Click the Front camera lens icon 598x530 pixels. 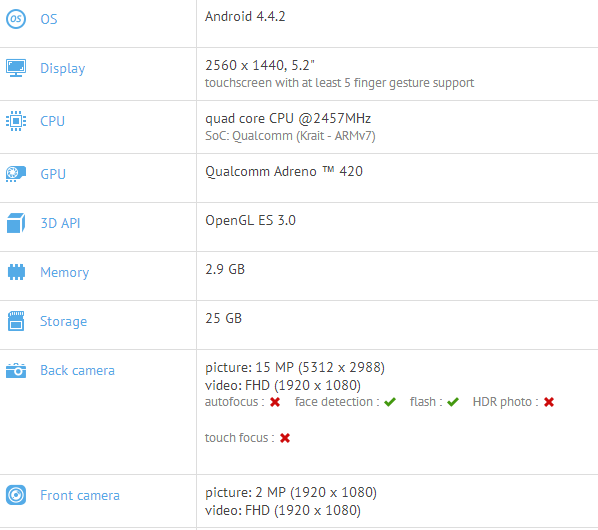pos(16,495)
